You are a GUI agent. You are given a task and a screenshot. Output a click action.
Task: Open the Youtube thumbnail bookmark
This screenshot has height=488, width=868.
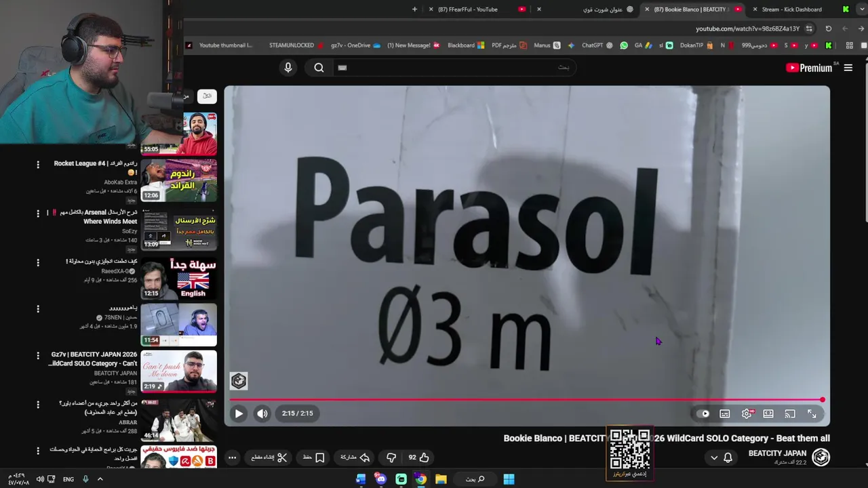pyautogui.click(x=220, y=45)
